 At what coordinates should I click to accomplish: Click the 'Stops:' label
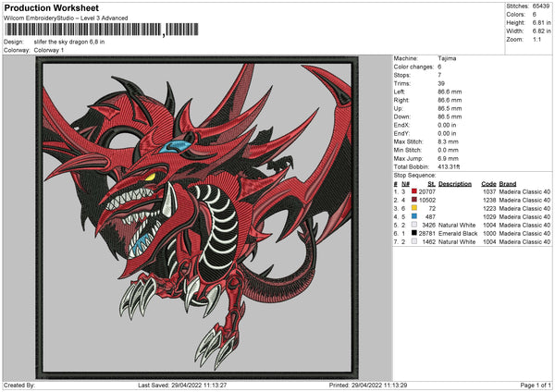[402, 76]
